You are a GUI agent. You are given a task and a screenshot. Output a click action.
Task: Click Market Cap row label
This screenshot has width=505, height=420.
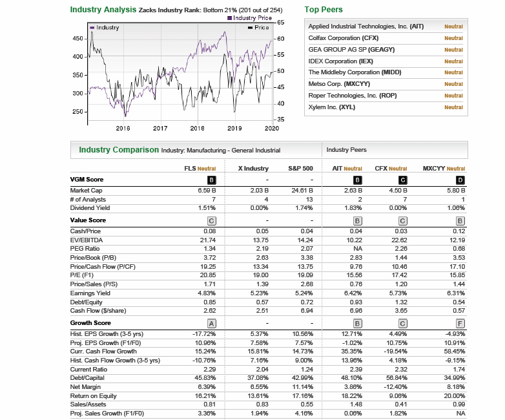click(x=86, y=191)
